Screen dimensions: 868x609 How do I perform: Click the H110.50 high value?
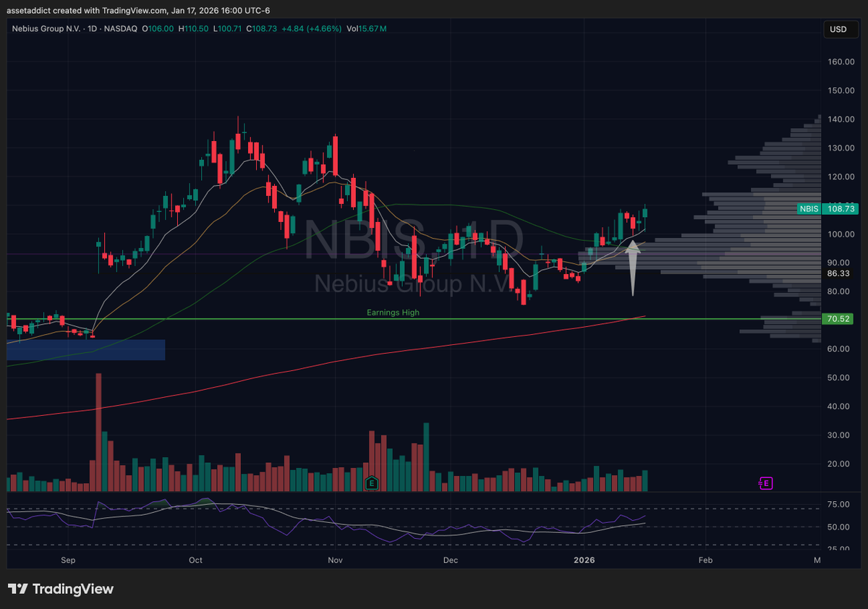[194, 28]
